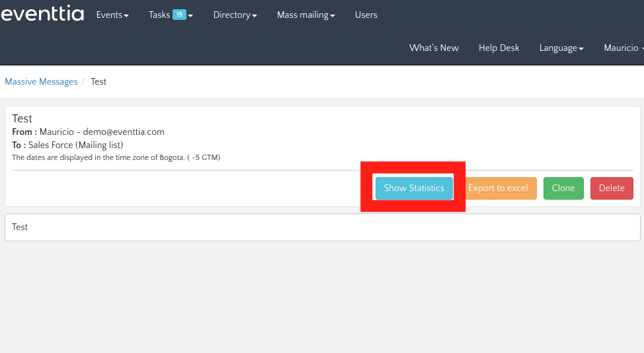644x353 pixels.
Task: Open the Events dropdown menu
Action: pyautogui.click(x=112, y=15)
